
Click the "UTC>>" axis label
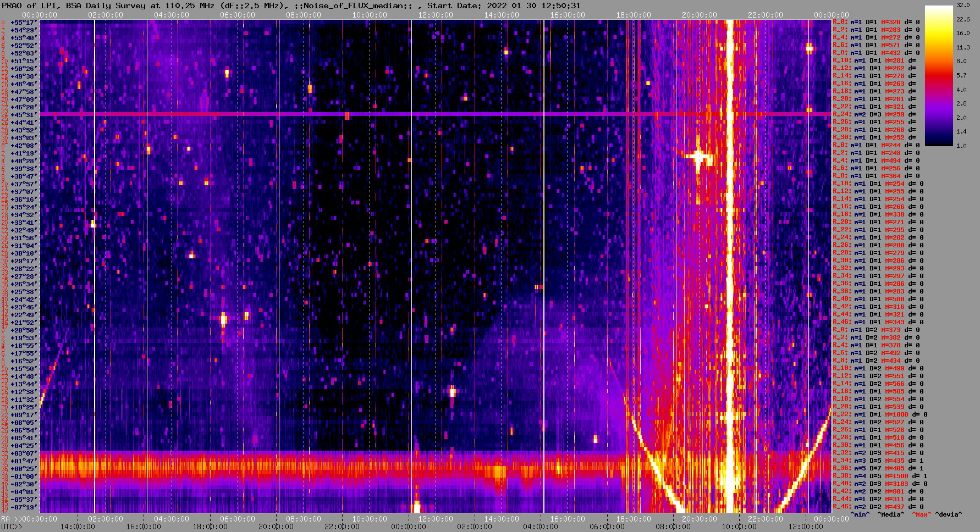tap(12, 527)
